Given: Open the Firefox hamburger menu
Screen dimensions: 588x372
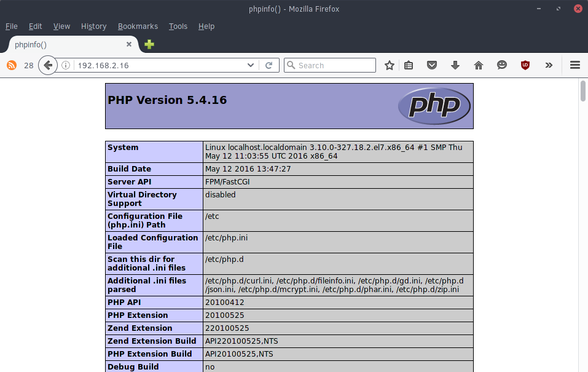Looking at the screenshot, I should [575, 65].
